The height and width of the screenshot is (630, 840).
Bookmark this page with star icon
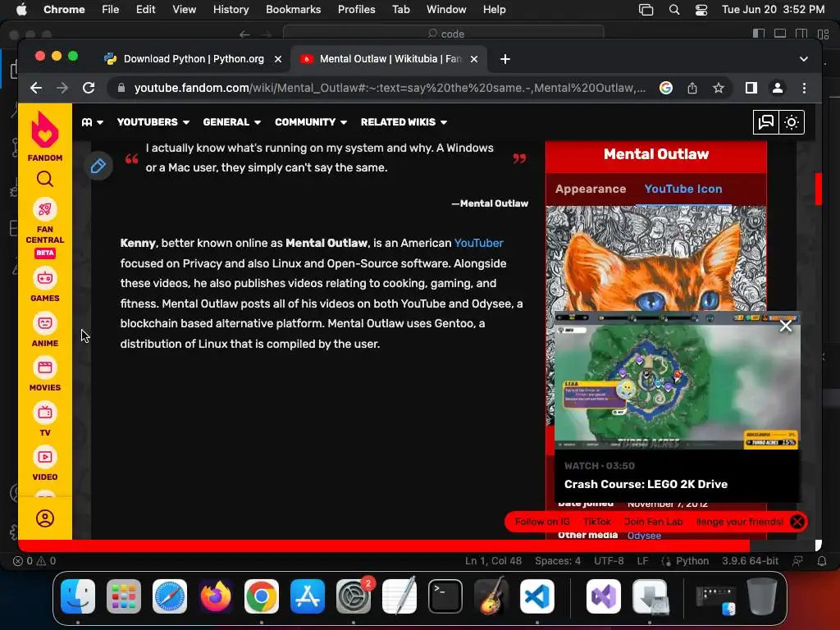click(719, 88)
